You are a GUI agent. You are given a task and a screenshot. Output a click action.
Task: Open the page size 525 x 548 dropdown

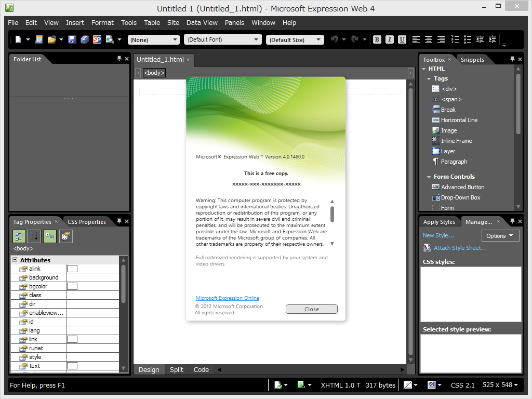(500, 385)
